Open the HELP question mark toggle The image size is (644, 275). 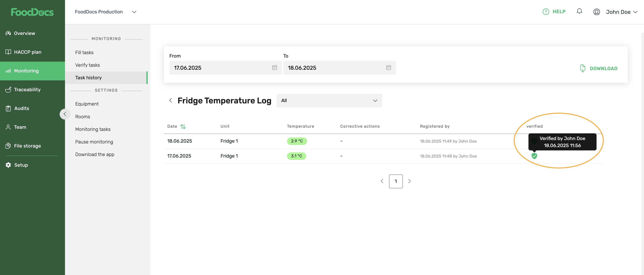(x=546, y=12)
